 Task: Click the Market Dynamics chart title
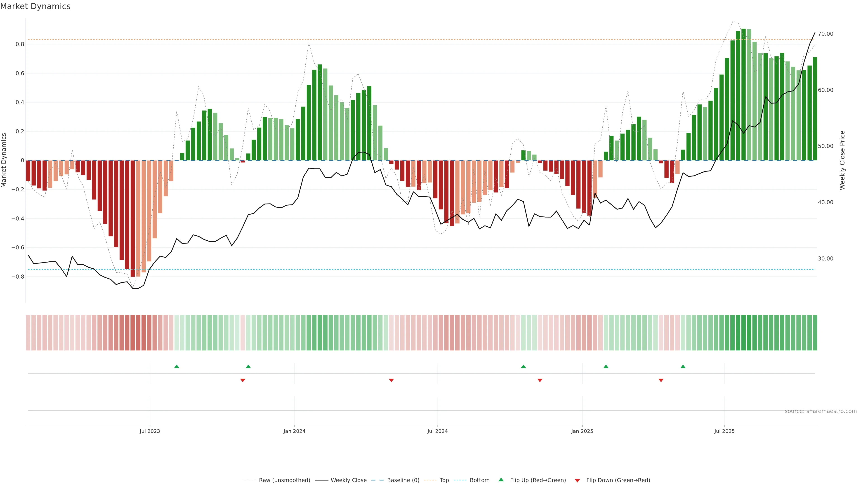tap(35, 6)
